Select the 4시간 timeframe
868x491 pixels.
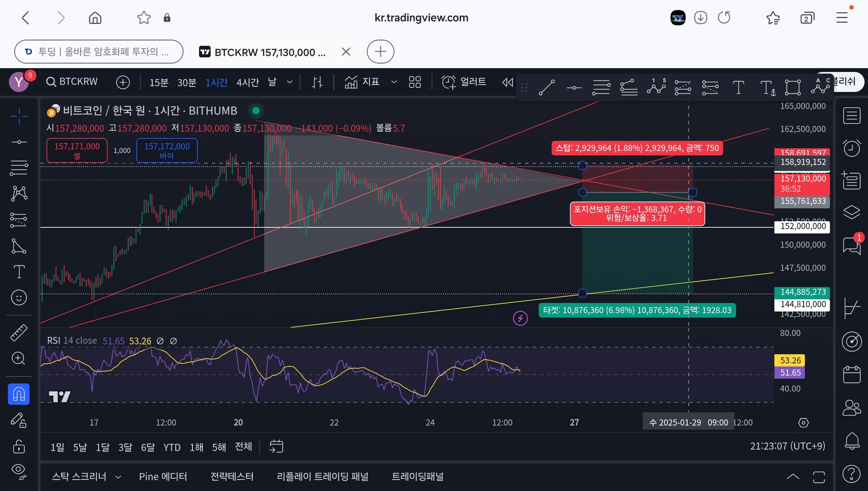tap(248, 82)
